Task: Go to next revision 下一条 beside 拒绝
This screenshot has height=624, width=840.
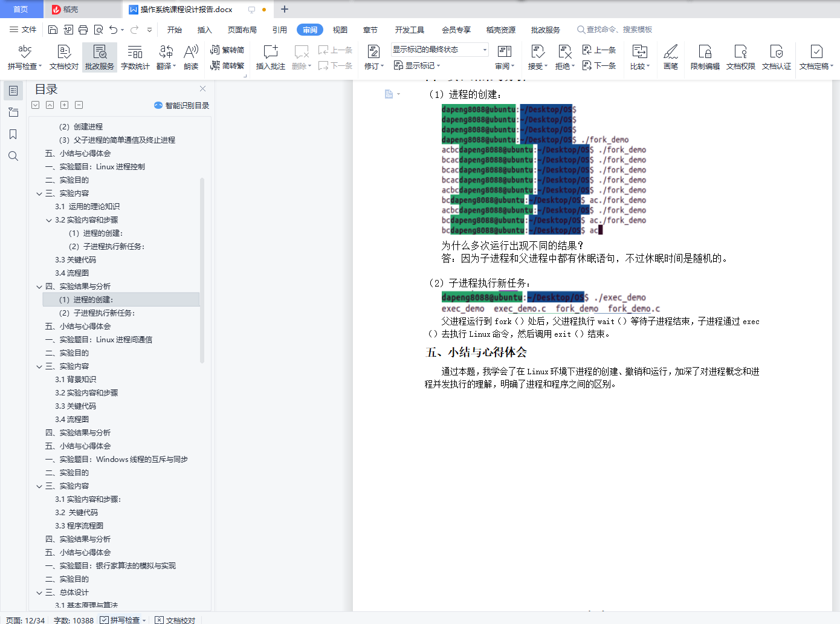Action: coord(599,65)
